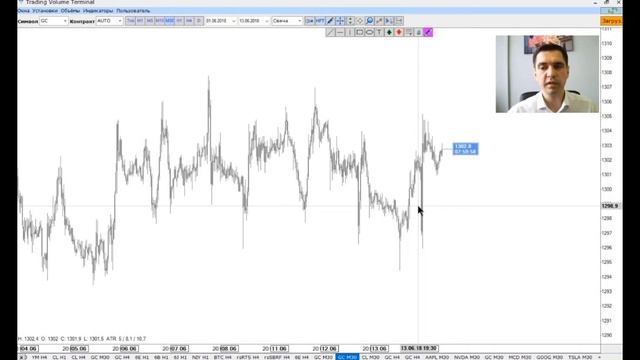Click the last main toolbar icon after the play icon

[399, 20]
